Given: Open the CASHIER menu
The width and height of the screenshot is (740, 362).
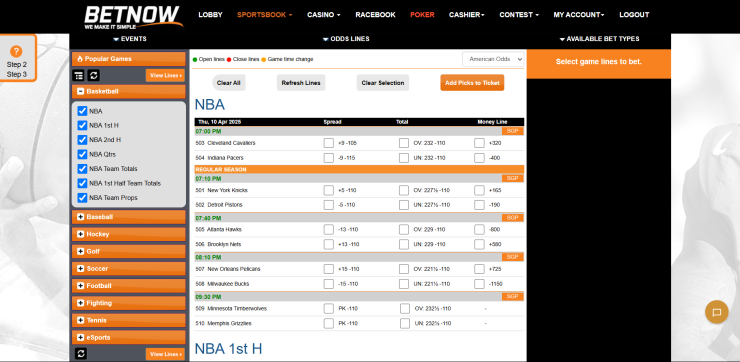Looking at the screenshot, I should click(x=467, y=15).
